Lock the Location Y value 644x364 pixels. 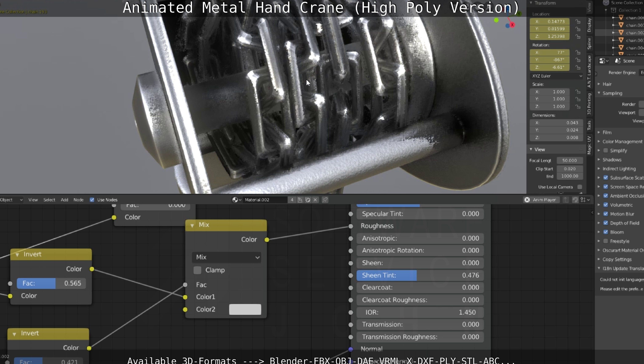pos(578,29)
